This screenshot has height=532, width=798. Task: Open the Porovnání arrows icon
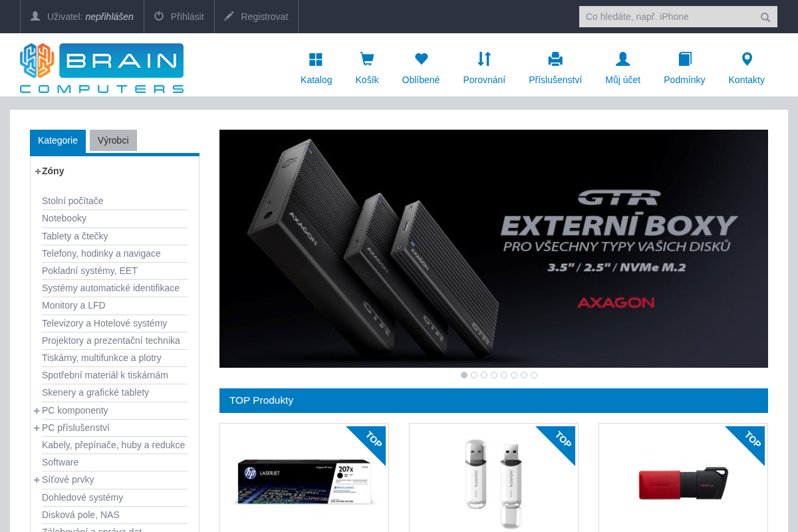click(x=484, y=59)
